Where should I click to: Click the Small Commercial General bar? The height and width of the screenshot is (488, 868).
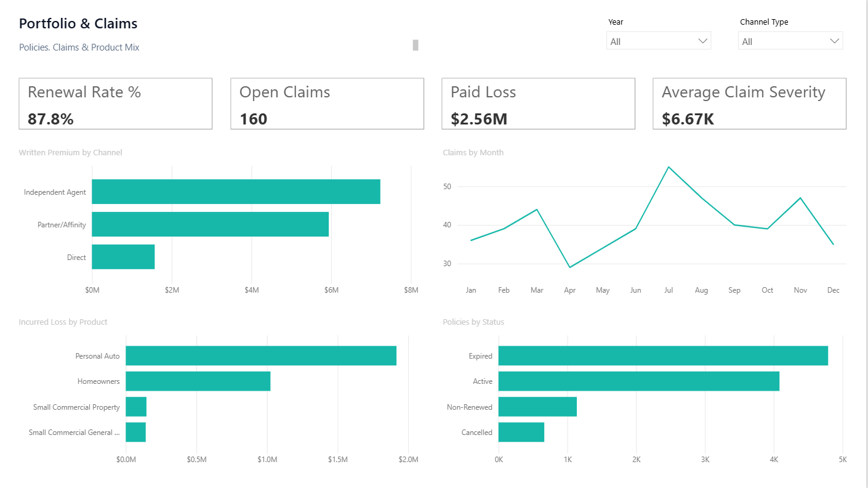[x=135, y=433]
